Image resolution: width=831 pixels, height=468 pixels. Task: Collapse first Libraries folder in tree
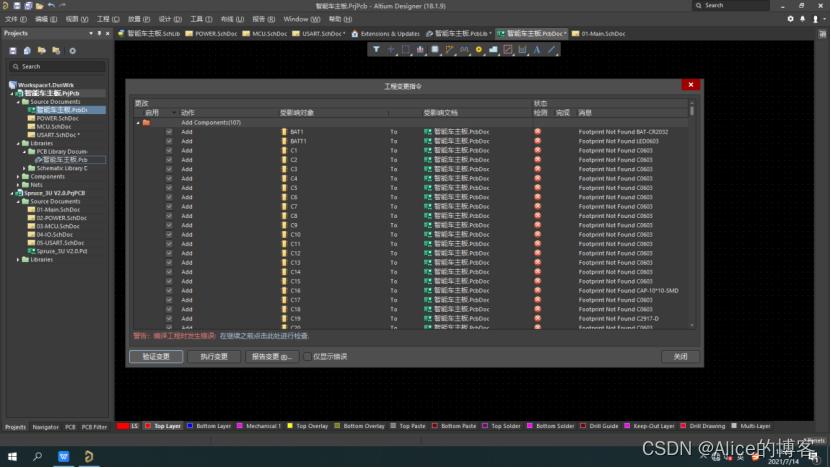tap(18, 143)
